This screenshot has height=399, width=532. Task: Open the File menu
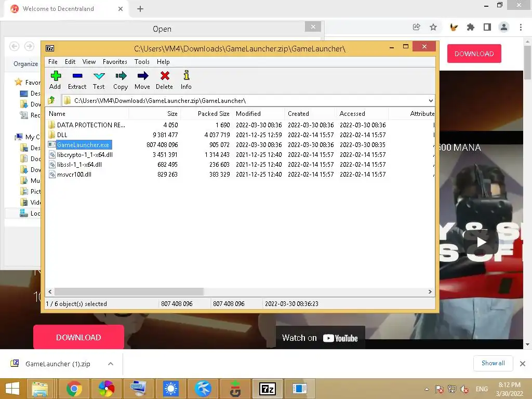(53, 62)
